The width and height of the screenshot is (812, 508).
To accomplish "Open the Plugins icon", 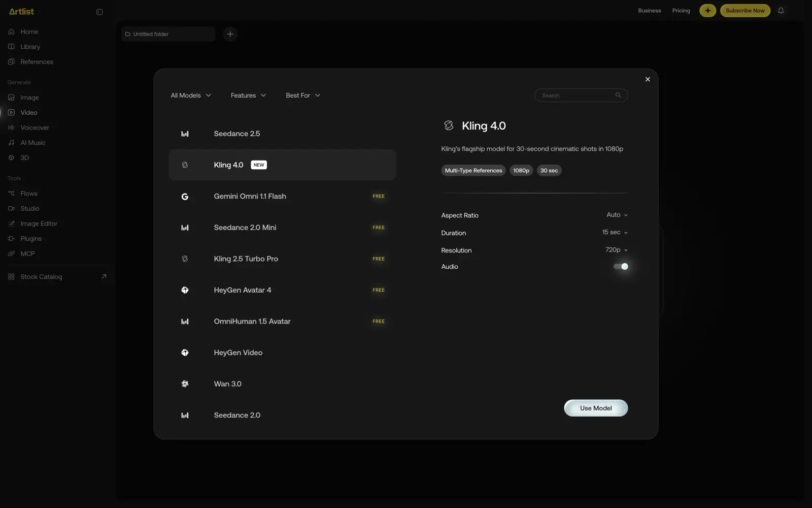I will [11, 239].
